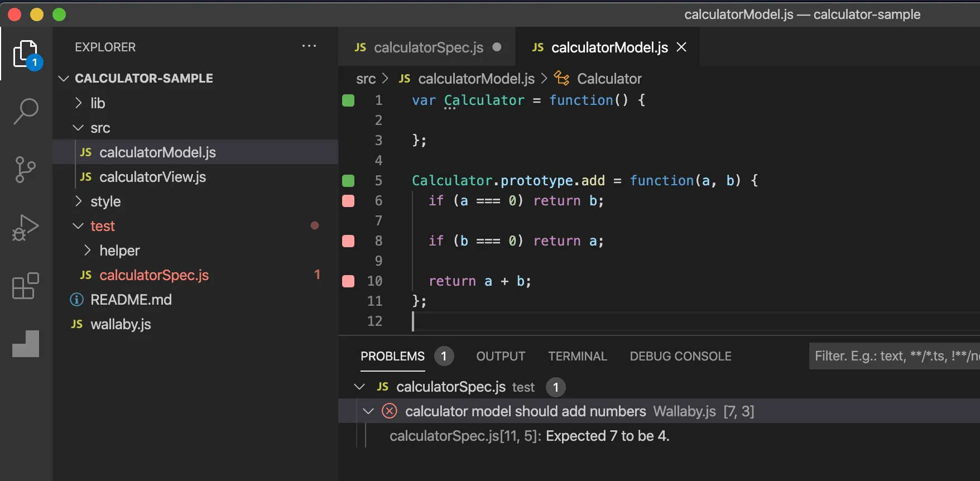980x481 pixels.
Task: Click the src breadcrumb segment
Action: point(366,79)
